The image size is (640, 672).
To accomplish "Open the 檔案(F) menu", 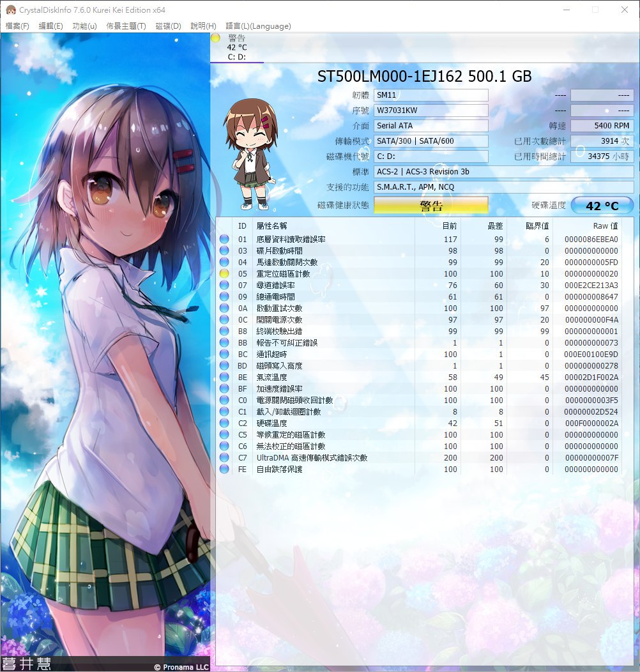I will tap(17, 26).
